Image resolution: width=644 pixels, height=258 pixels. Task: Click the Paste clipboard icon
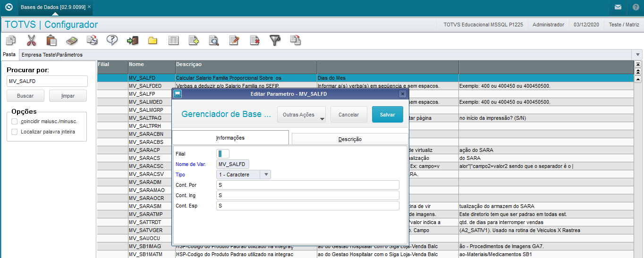pos(51,40)
